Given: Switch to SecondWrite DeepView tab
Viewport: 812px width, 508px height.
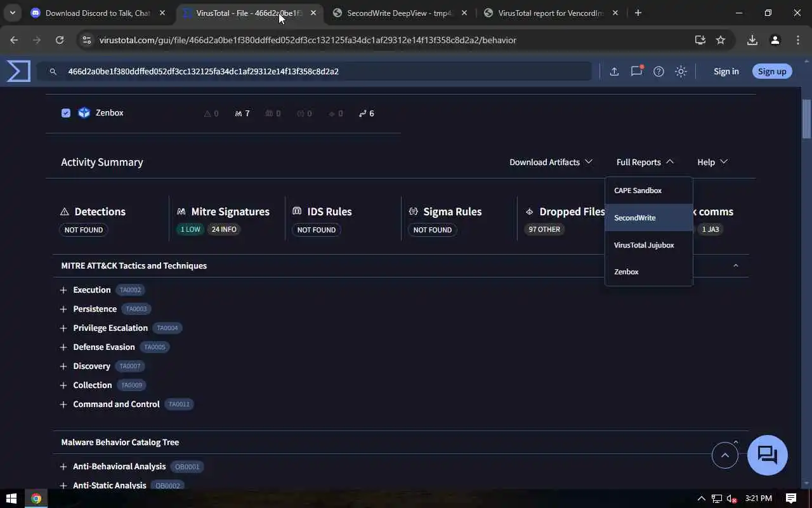Looking at the screenshot, I should 400,13.
